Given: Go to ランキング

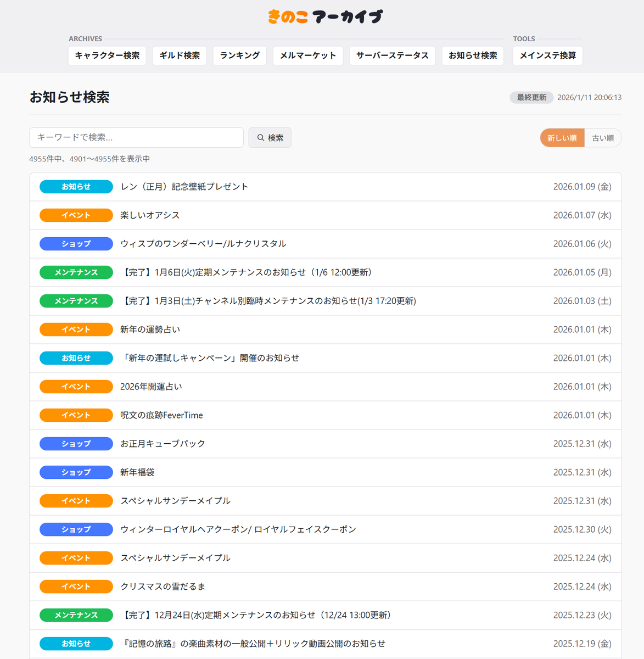Looking at the screenshot, I should pyautogui.click(x=240, y=55).
